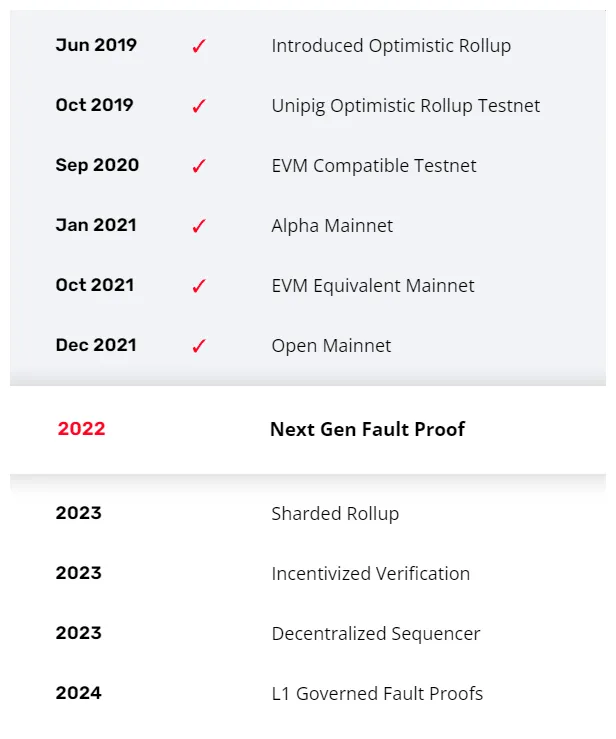Image resolution: width=616 pixels, height=739 pixels.
Task: Click the checkmark beside Open Mainnet
Action: coord(198,346)
